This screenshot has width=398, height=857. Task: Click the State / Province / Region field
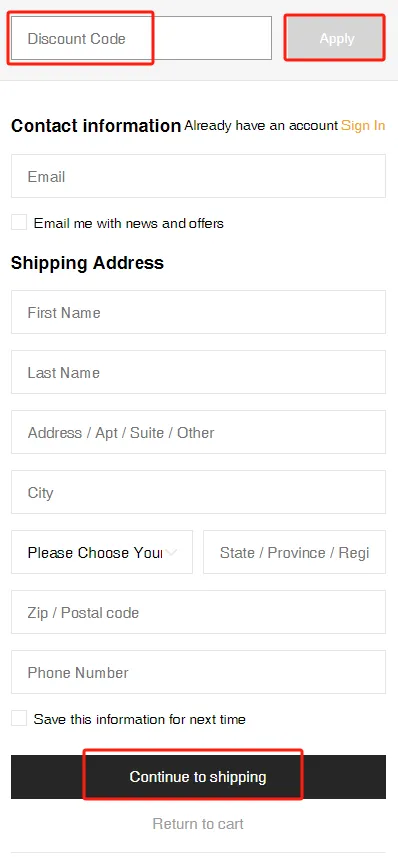click(x=295, y=552)
